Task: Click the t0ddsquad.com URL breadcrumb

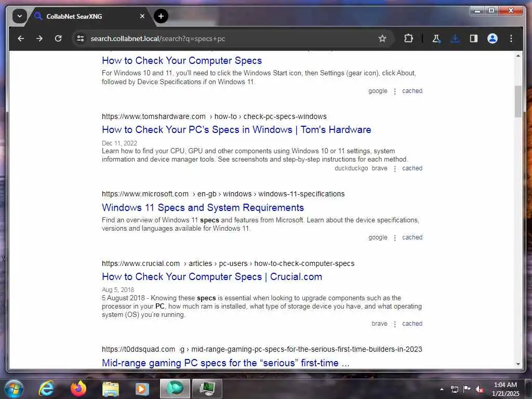Action: [262, 350]
